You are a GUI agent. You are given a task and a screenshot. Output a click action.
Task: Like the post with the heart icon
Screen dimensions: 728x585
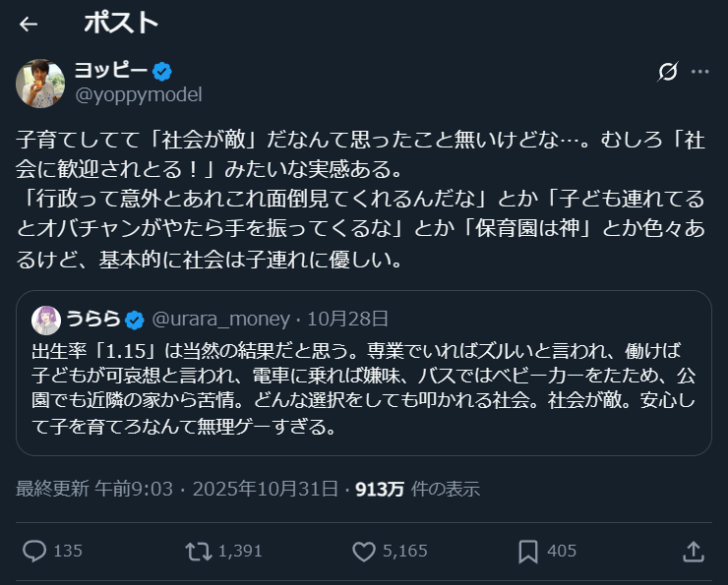[364, 551]
